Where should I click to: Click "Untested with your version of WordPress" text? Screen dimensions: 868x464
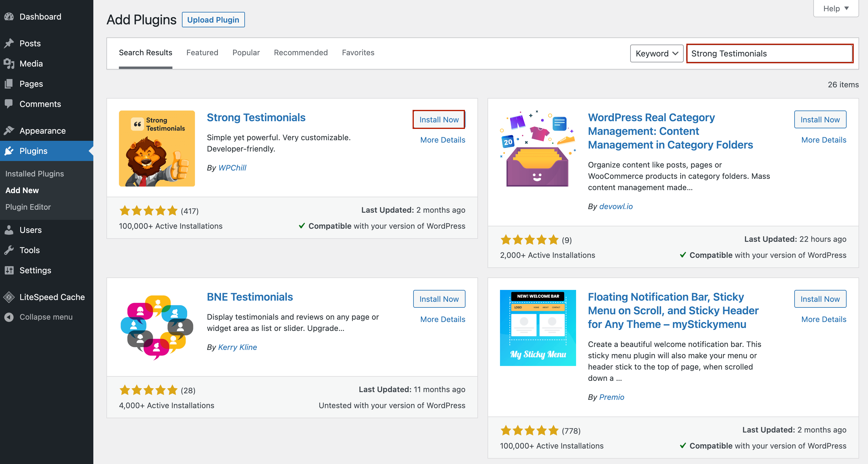click(392, 405)
